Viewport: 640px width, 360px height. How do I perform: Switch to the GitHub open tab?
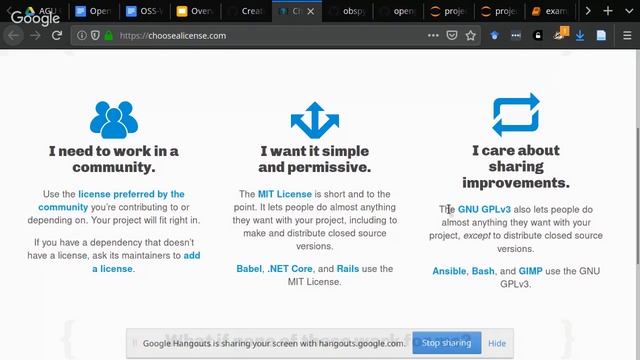(398, 11)
